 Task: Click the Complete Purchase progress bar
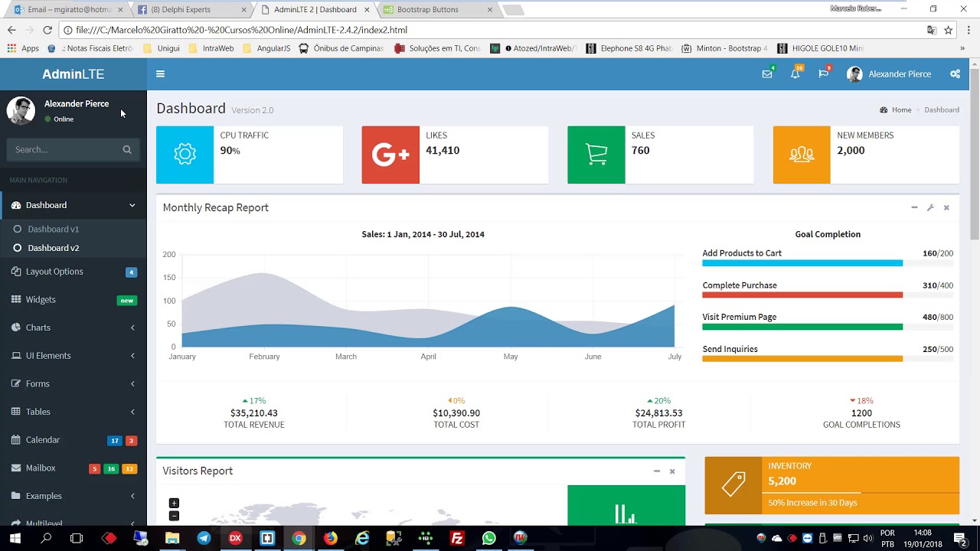828,295
